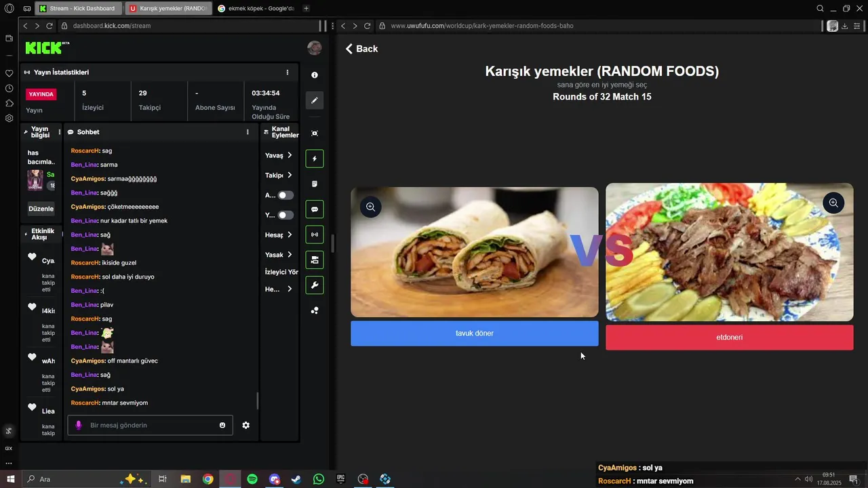Toggle the broadcast signal panel icon

(x=315, y=235)
